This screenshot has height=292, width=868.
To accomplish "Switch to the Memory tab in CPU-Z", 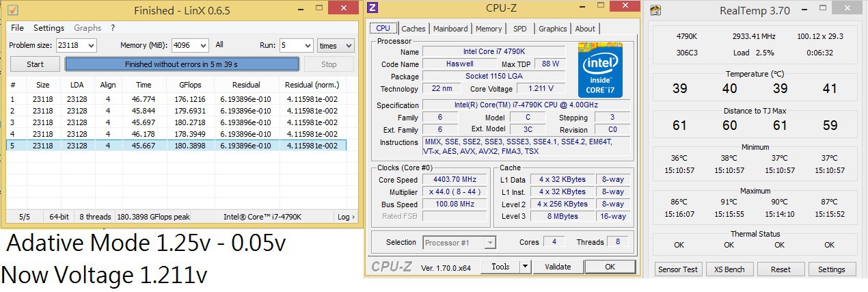I will pyautogui.click(x=489, y=29).
